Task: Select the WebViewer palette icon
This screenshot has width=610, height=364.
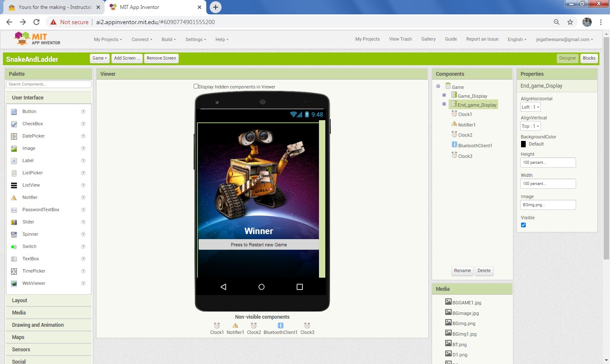Action: (x=14, y=284)
